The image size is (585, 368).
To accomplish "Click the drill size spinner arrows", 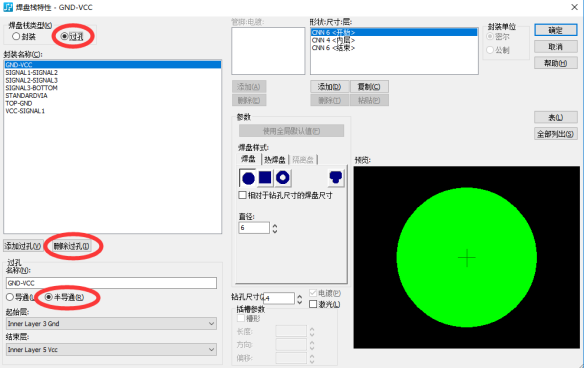I will 299,299.
